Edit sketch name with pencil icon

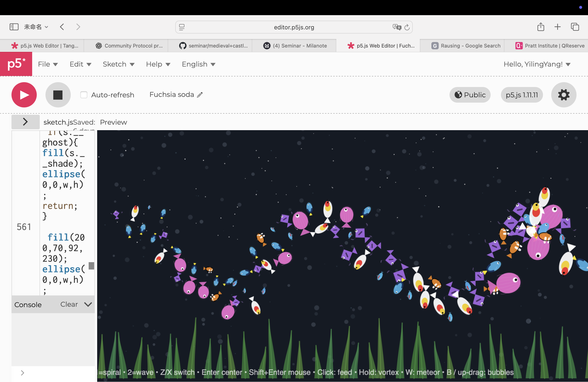pos(200,95)
